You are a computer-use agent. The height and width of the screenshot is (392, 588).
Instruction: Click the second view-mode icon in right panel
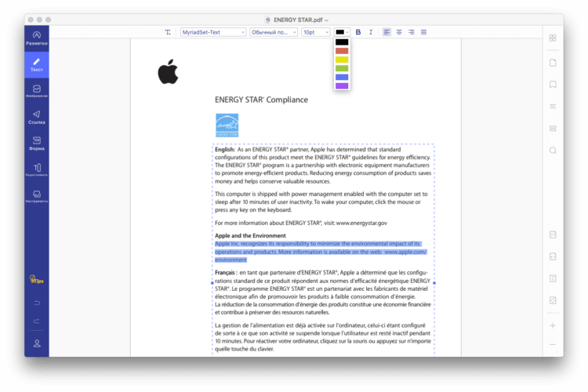pos(553,256)
